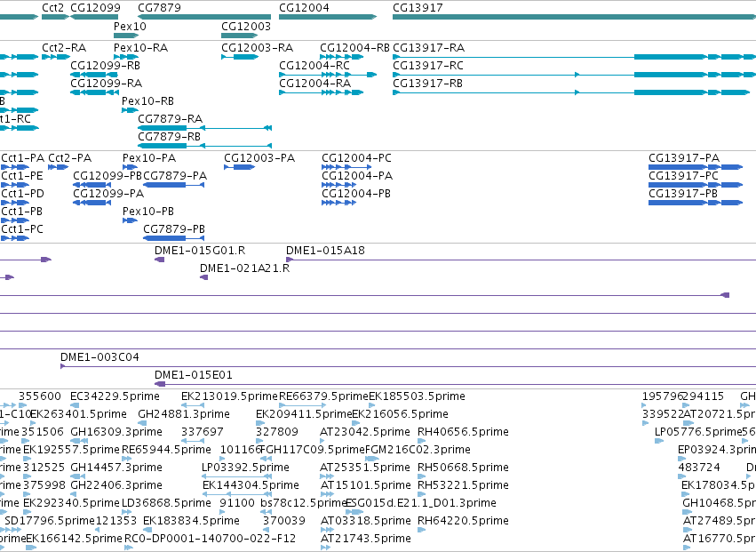Click the CG7879 gene bar
Image resolution: width=756 pixels, height=552 pixels.
tap(204, 17)
